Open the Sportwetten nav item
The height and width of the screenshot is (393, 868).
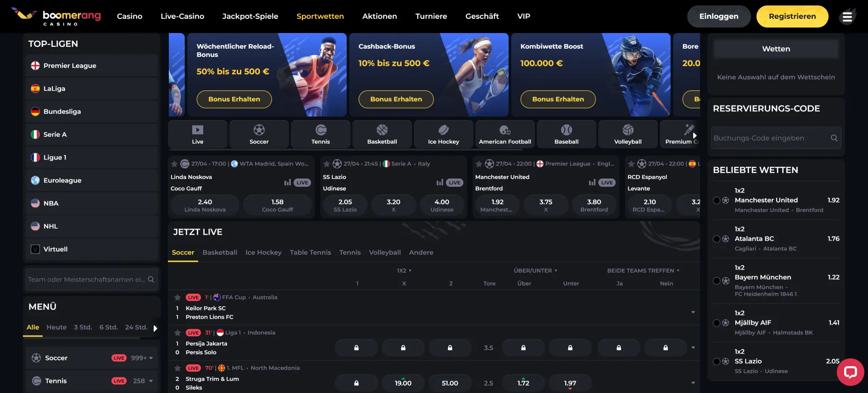coord(320,17)
